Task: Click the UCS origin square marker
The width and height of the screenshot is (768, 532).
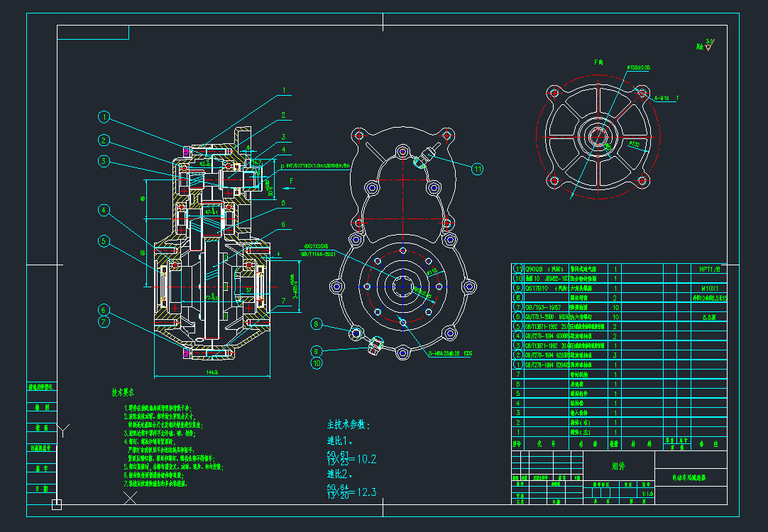Action: 57,504
